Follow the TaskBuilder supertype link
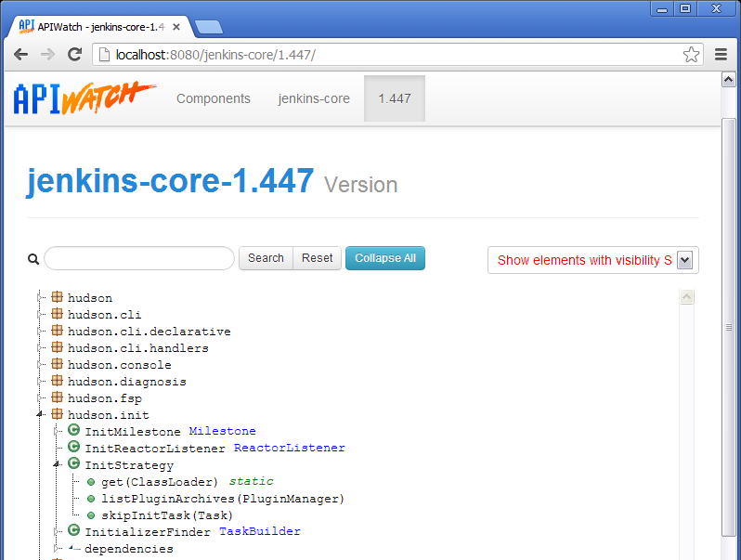 259,531
